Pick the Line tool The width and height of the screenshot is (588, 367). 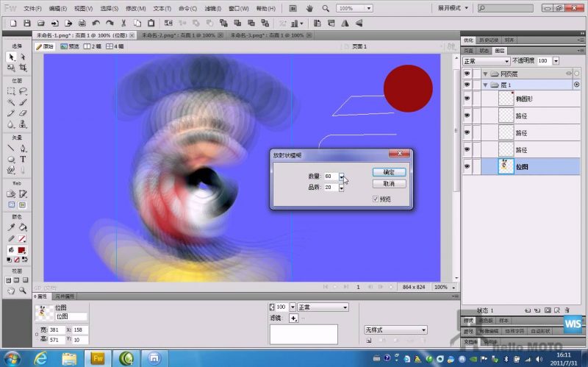point(11,148)
